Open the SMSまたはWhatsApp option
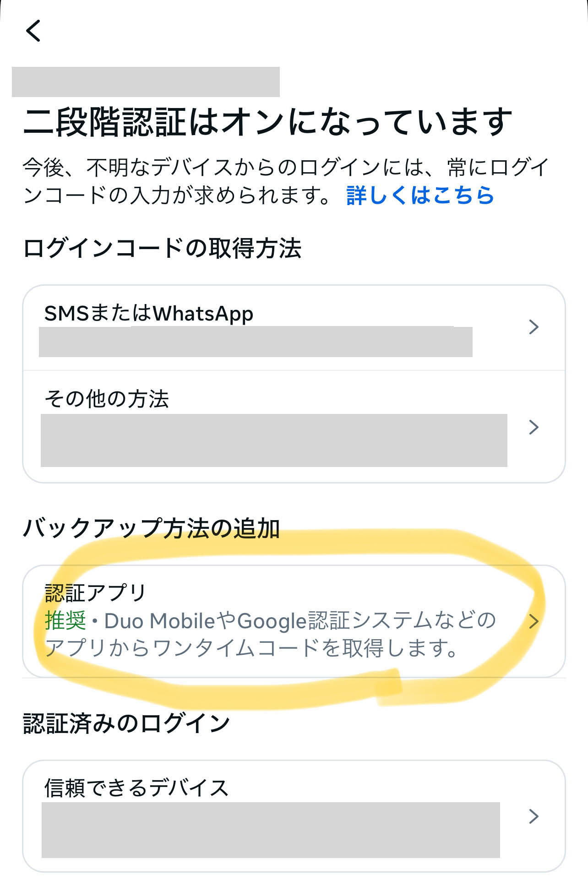This screenshot has height=891, width=588. coord(294,328)
